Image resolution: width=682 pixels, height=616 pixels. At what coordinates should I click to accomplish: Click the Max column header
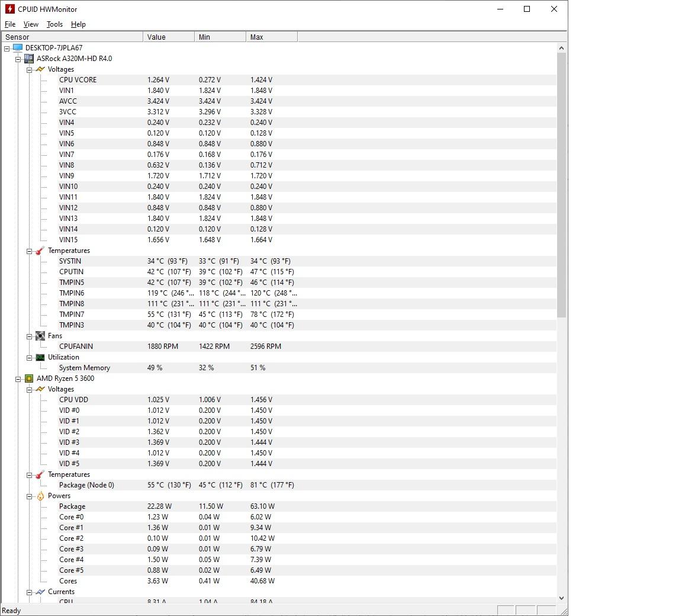[272, 37]
